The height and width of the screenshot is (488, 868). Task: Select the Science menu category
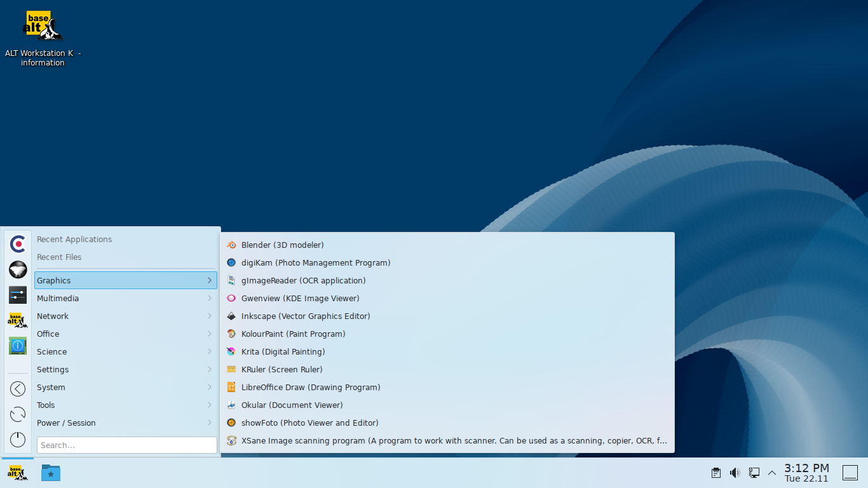[x=126, y=351]
